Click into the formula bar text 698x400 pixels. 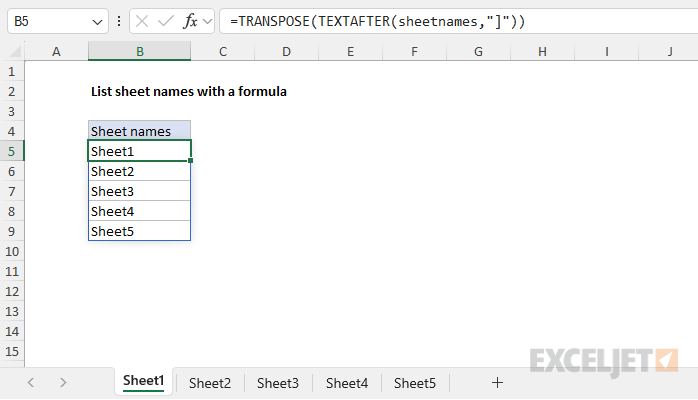click(x=377, y=21)
